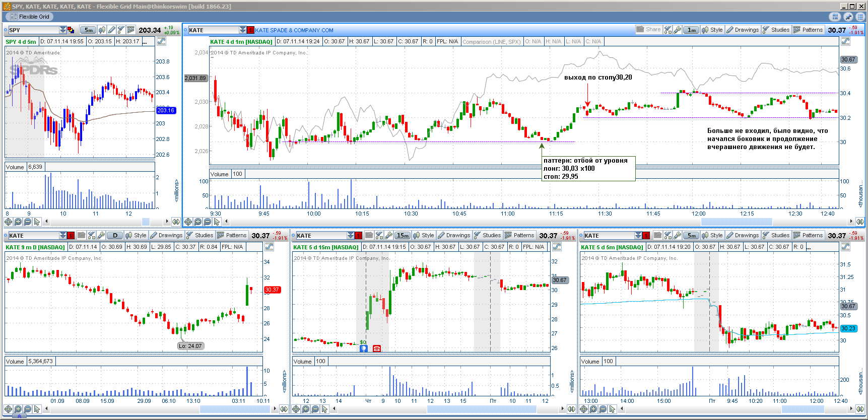Open the list menu icon at top right
Image resolution: width=868 pixels, height=420 pixels.
click(x=860, y=17)
